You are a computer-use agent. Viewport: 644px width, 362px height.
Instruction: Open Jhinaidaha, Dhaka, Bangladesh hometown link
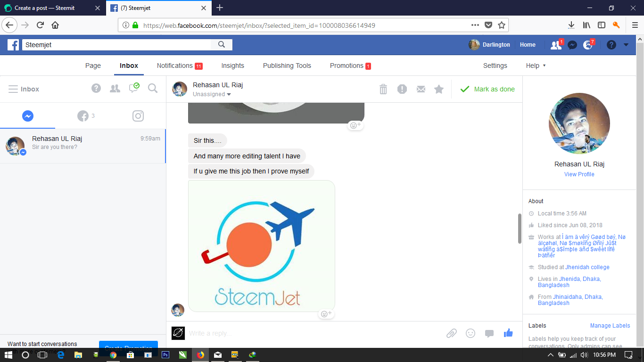(570, 300)
